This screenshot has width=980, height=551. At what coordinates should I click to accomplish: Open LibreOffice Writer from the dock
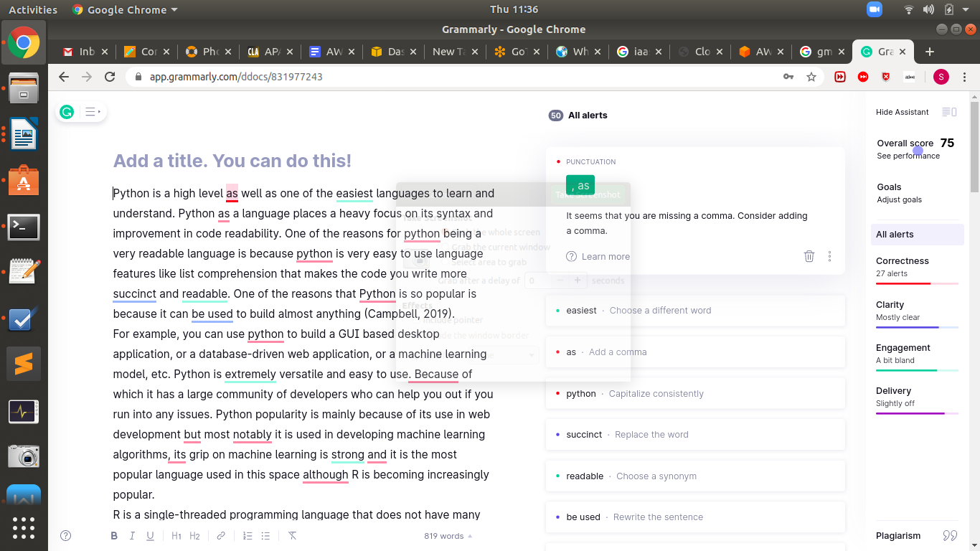click(x=24, y=134)
